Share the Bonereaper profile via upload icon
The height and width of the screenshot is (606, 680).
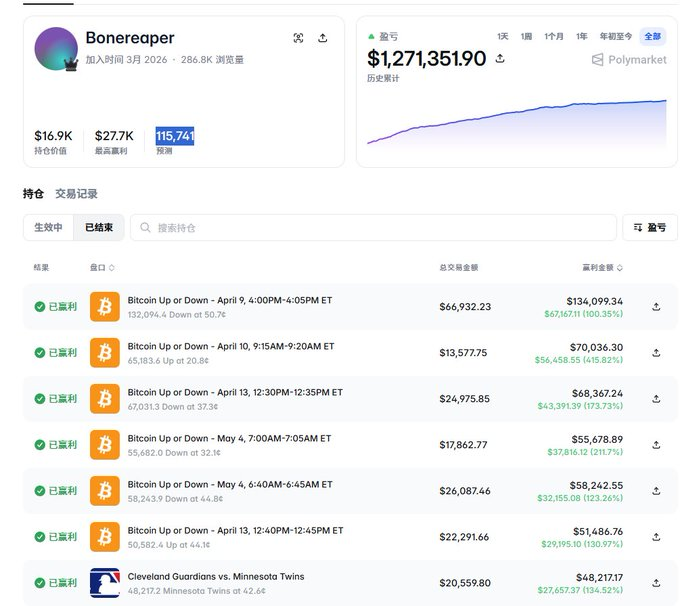322,38
